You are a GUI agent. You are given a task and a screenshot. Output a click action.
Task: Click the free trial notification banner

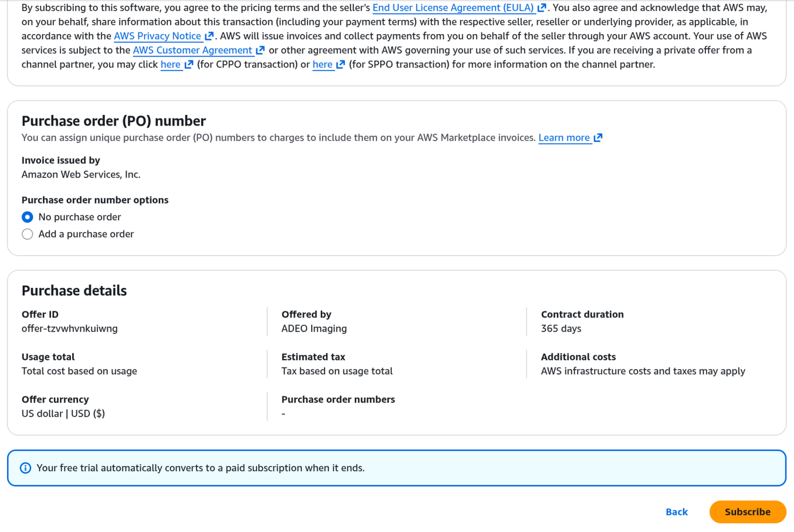397,468
